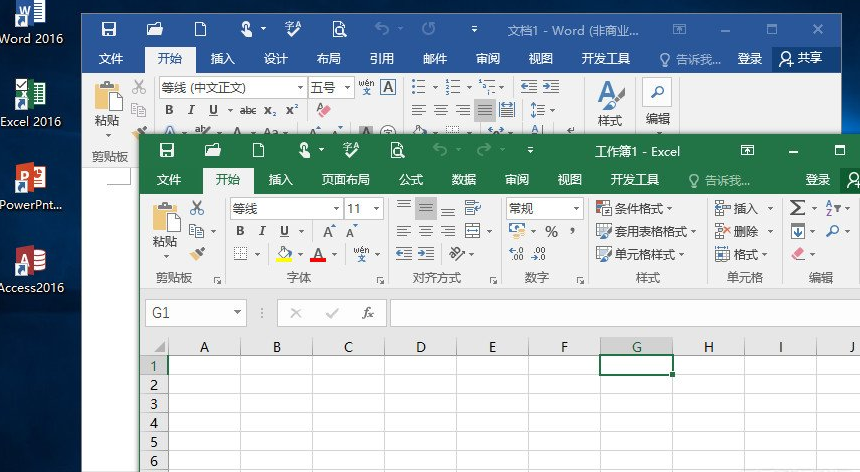Toggle subscript in Word ribbon

[x=270, y=111]
